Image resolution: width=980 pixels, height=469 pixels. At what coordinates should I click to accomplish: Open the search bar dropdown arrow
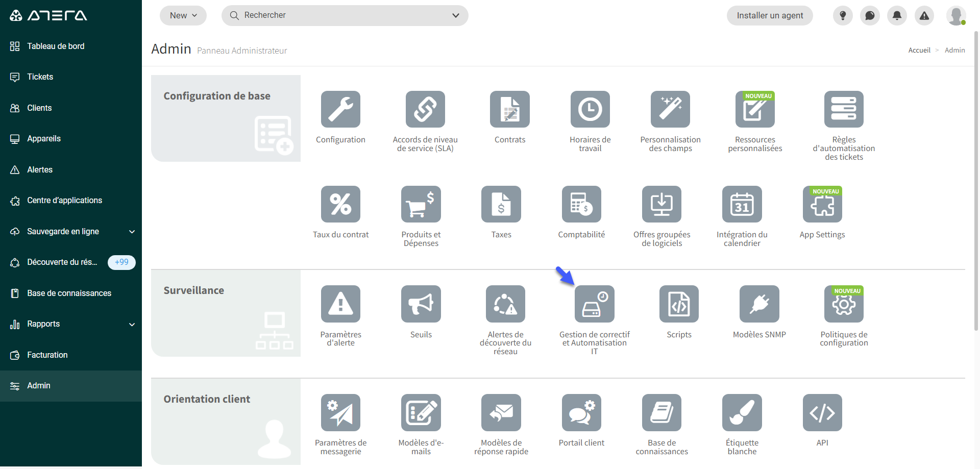coord(456,16)
